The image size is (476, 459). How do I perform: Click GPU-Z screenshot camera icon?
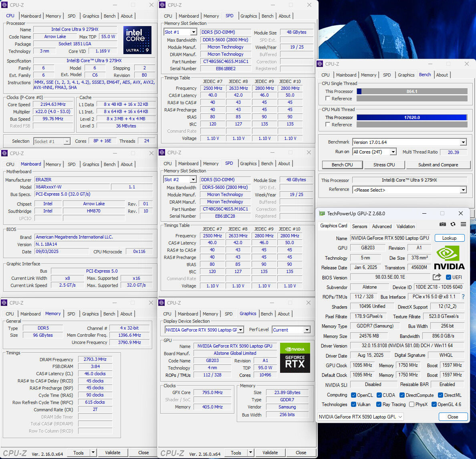(x=443, y=224)
